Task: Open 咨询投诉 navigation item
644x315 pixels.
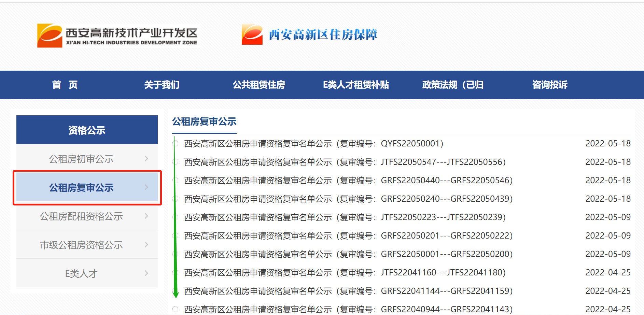Action: click(550, 85)
